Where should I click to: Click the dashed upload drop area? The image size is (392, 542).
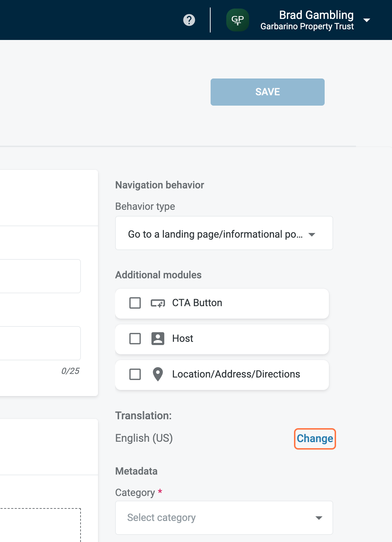(39, 525)
